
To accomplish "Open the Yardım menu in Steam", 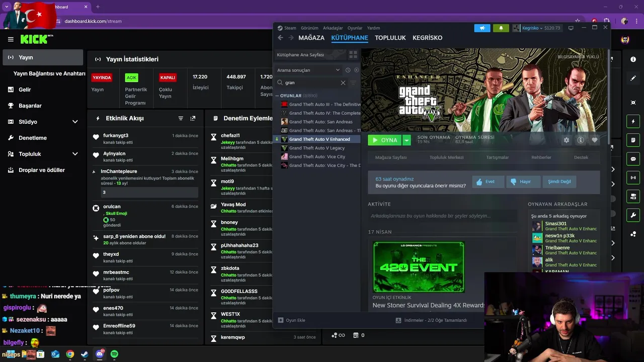I will click(x=373, y=28).
